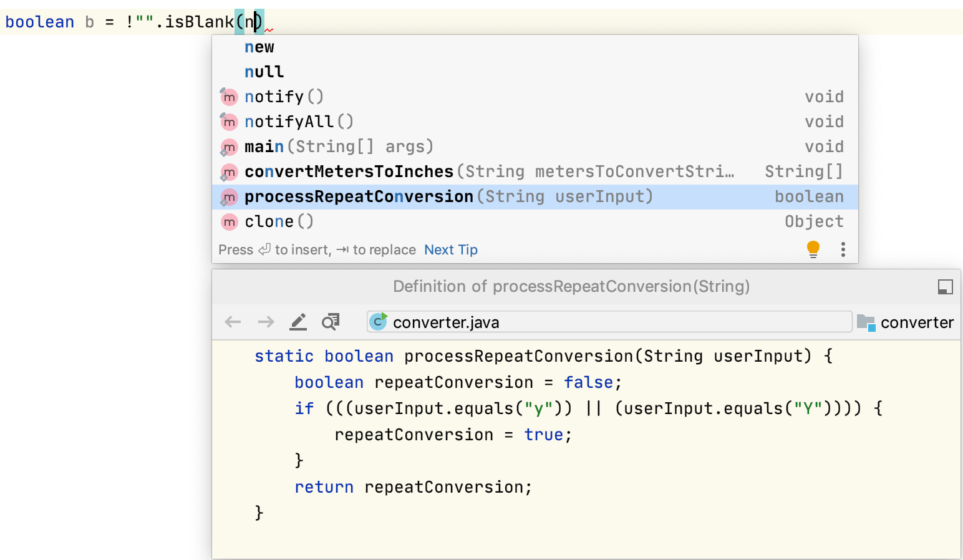Screen dimensions: 963x560
Task: Click the 'if' keyword in definition preview
Action: [304, 408]
